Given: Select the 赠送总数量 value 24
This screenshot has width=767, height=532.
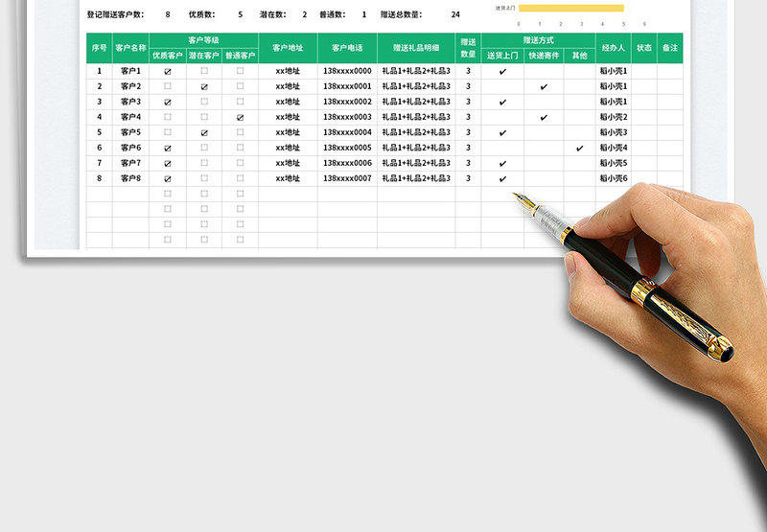Looking at the screenshot, I should tap(455, 15).
